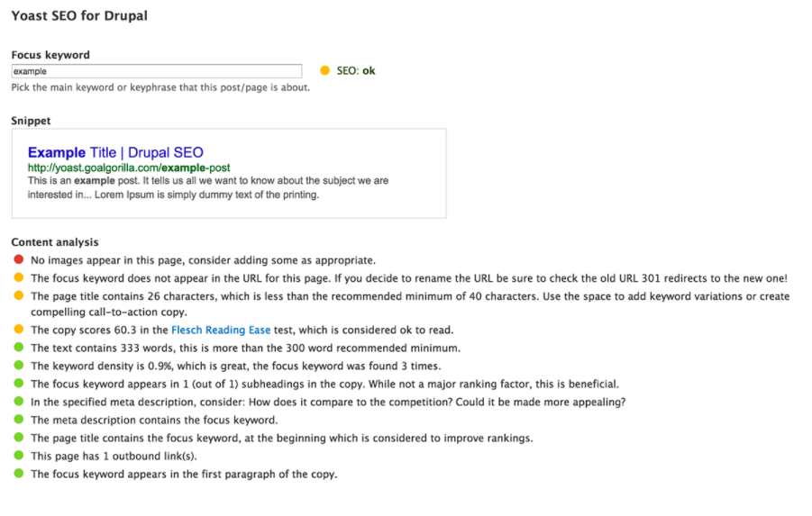This screenshot has height=516, width=812.
Task: Click red dot beside no images warning
Action: pyautogui.click(x=19, y=259)
